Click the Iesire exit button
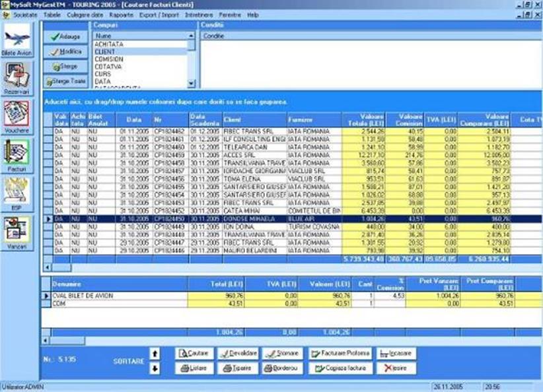Viewport: 543px width, 392px height. [396, 368]
